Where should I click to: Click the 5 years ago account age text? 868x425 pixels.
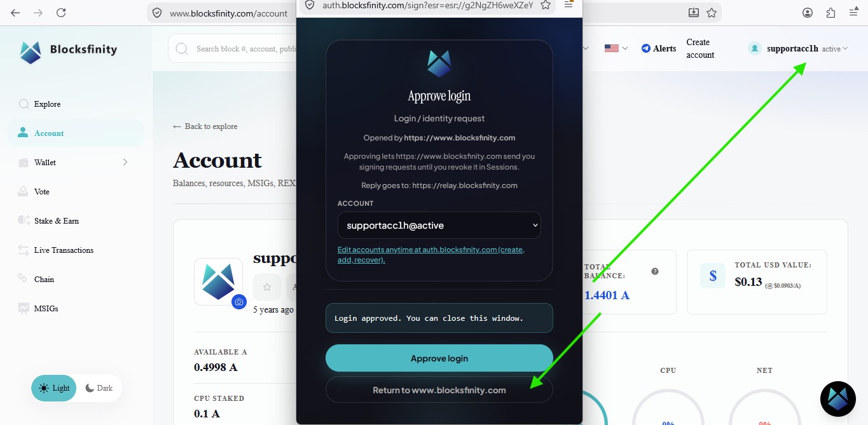coord(273,310)
